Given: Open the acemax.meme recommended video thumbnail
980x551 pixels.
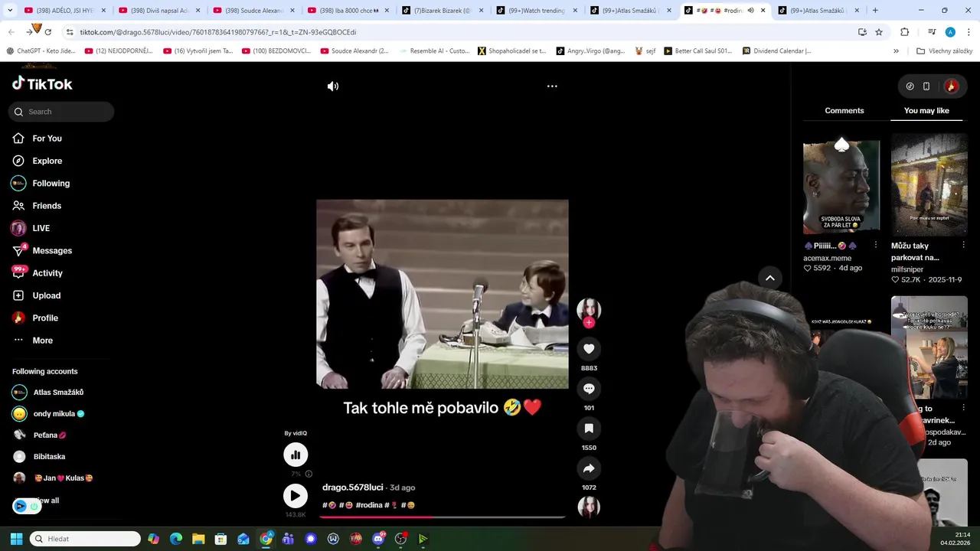Looking at the screenshot, I should pos(841,187).
